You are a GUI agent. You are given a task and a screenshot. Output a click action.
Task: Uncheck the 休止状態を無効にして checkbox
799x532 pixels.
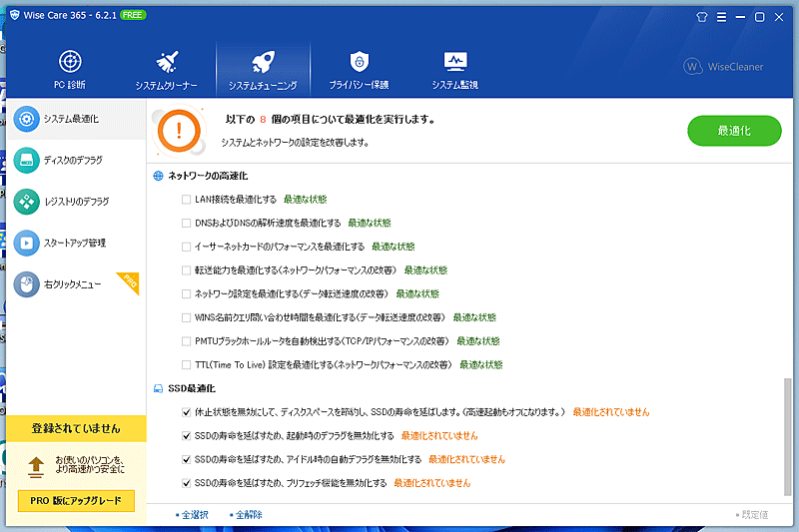tap(186, 412)
